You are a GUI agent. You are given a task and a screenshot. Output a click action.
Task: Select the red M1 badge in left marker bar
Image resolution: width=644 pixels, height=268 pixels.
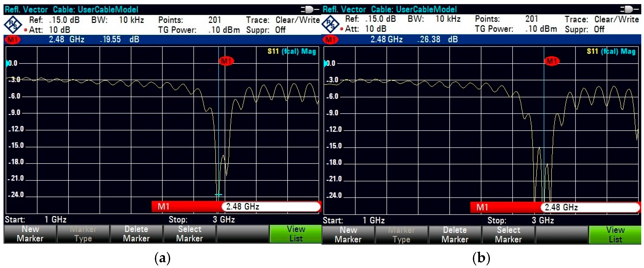point(12,39)
